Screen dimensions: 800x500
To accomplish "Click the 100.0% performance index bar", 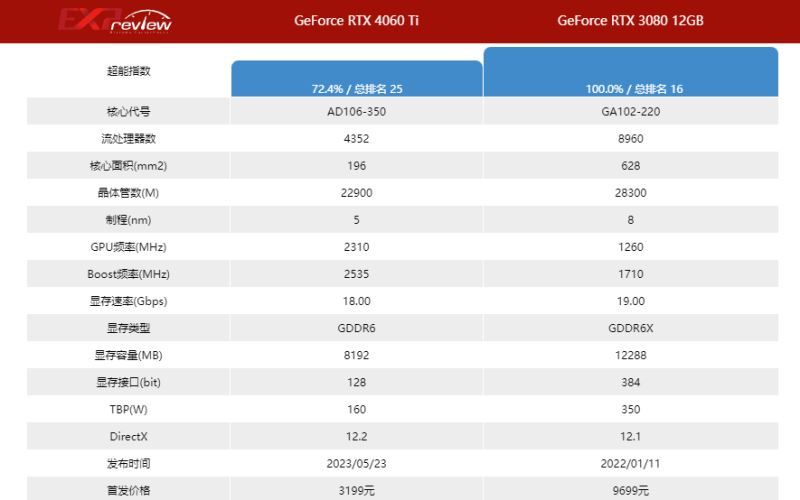I will click(x=631, y=72).
